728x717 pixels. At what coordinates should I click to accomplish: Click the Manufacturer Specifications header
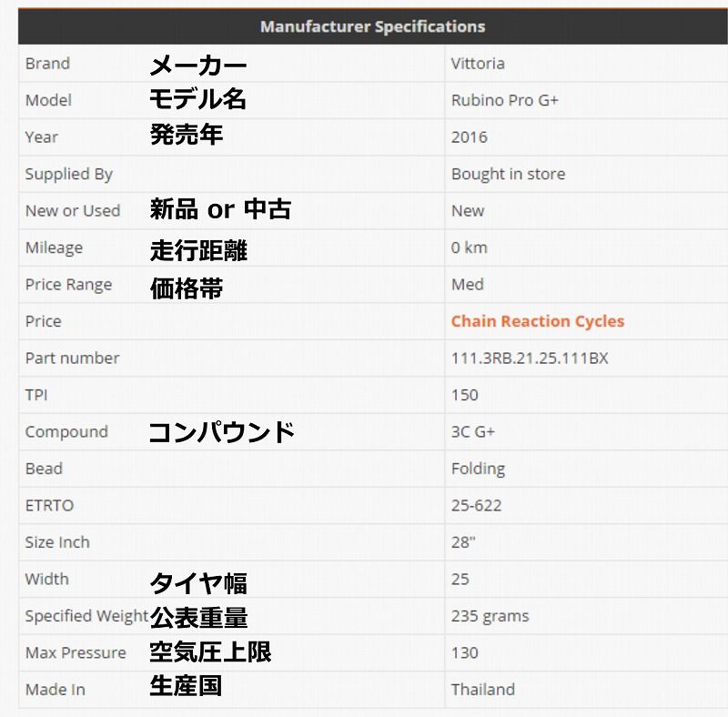(x=373, y=26)
